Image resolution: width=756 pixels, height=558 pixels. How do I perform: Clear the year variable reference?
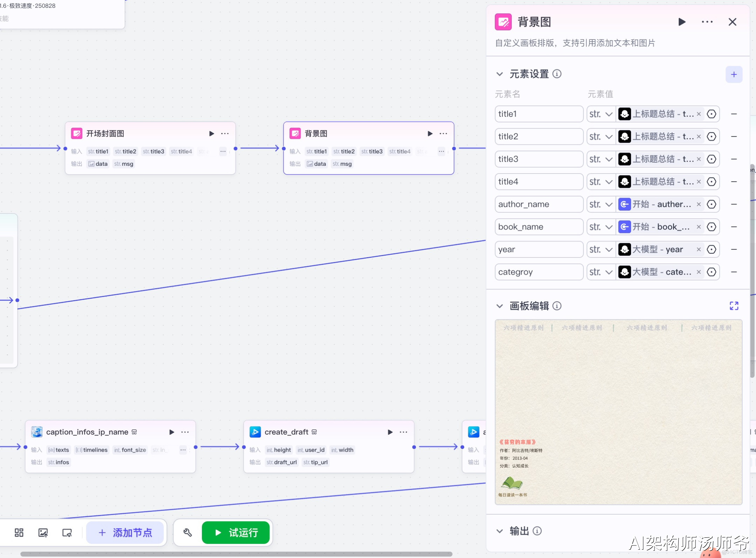point(699,249)
